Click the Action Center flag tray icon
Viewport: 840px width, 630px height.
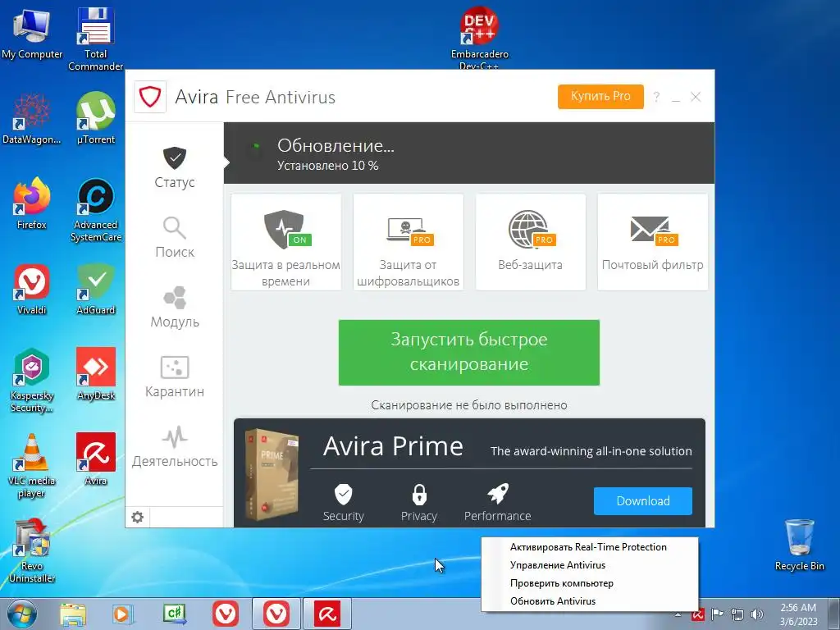tap(717, 614)
